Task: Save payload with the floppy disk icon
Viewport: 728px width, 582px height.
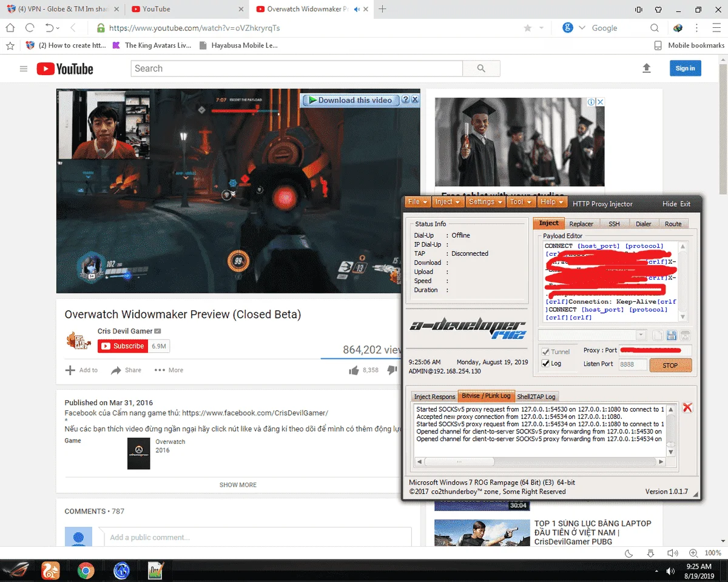Action: click(672, 335)
